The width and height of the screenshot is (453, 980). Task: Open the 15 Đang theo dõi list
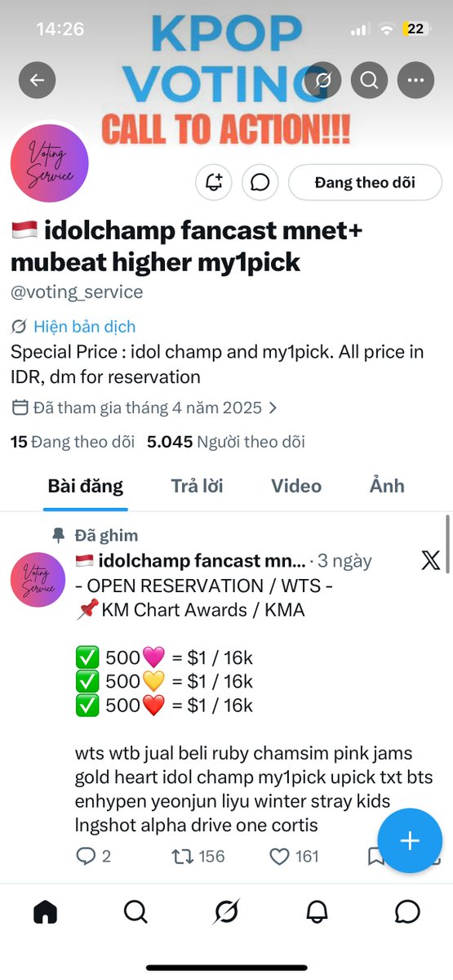click(x=73, y=442)
